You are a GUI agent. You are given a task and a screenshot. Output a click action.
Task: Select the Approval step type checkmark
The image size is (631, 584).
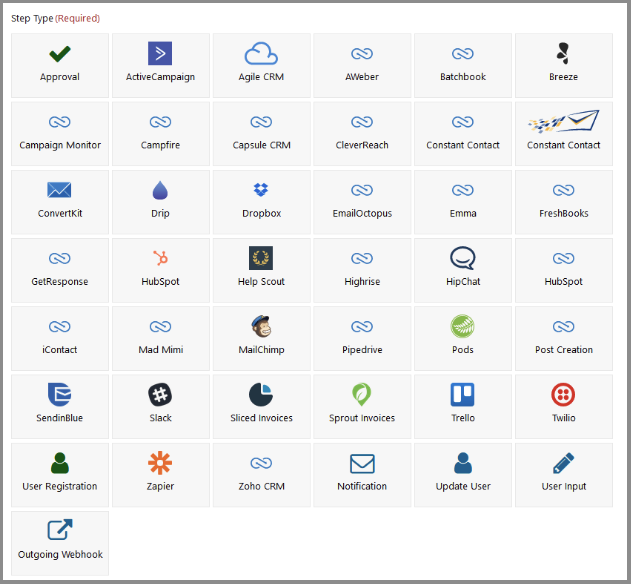pos(60,54)
